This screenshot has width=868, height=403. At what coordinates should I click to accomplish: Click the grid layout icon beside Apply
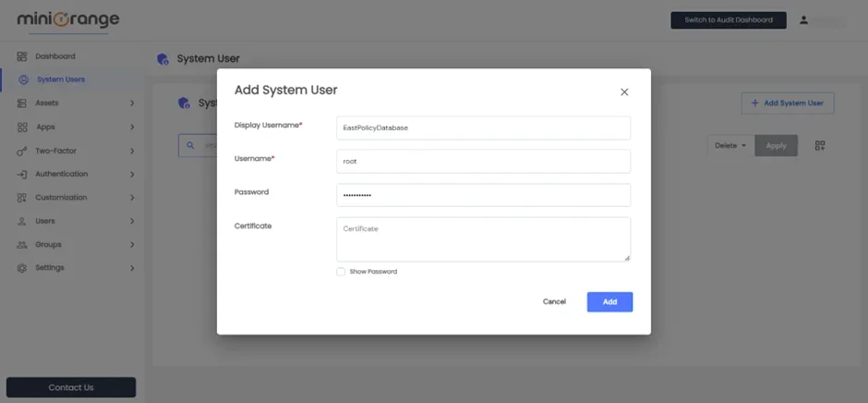click(820, 146)
